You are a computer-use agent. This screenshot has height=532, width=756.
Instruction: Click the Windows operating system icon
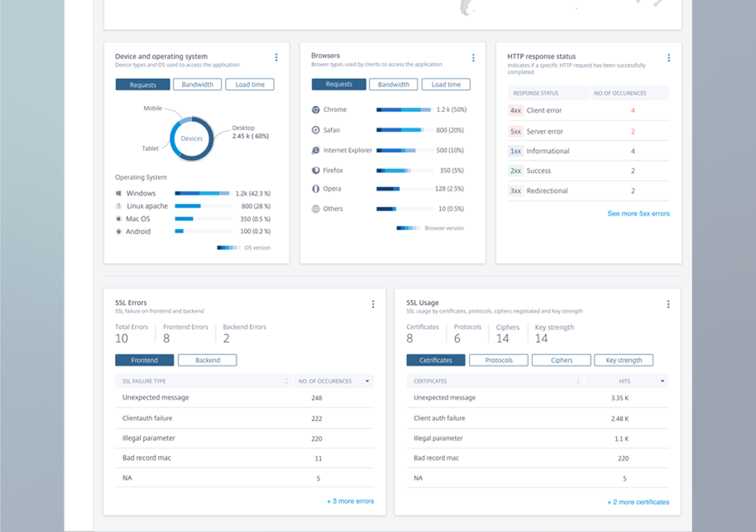119,193
